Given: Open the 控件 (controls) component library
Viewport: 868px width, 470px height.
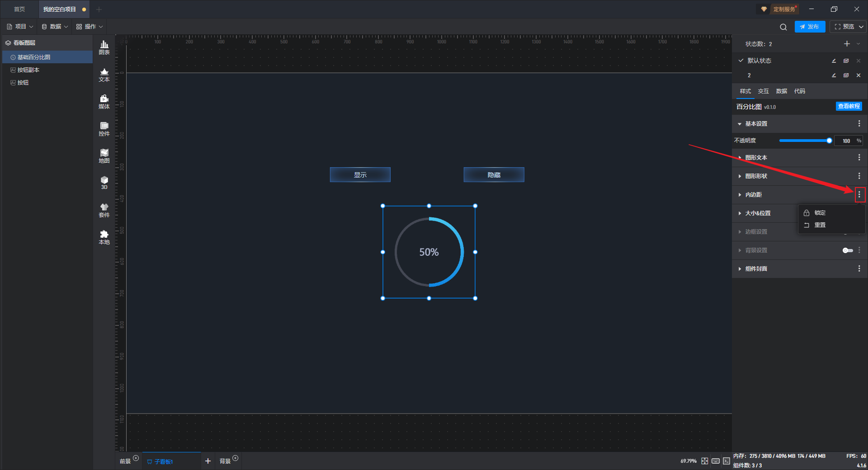Looking at the screenshot, I should tap(104, 129).
